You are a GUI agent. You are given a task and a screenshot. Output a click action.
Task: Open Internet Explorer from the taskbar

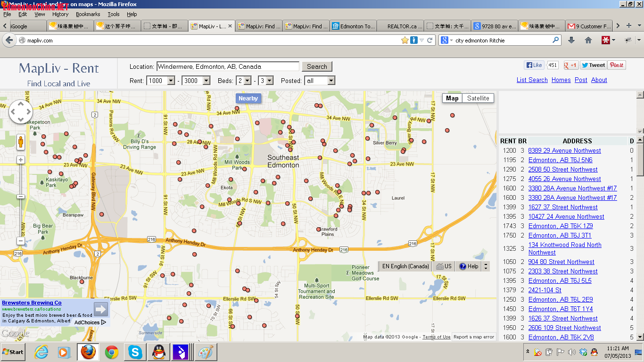tap(41, 352)
